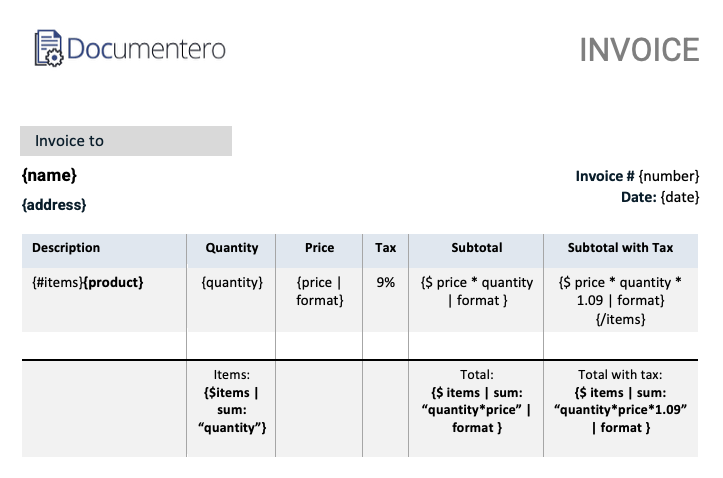Viewport: 723px width, 478px height.
Task: Click the 9% tax cell
Action: click(385, 283)
